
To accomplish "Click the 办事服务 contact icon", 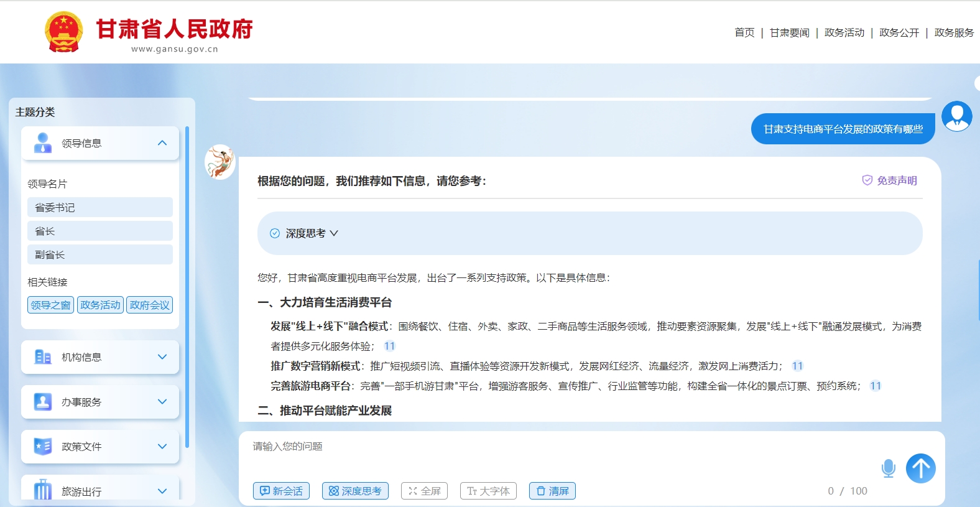I will (x=42, y=402).
